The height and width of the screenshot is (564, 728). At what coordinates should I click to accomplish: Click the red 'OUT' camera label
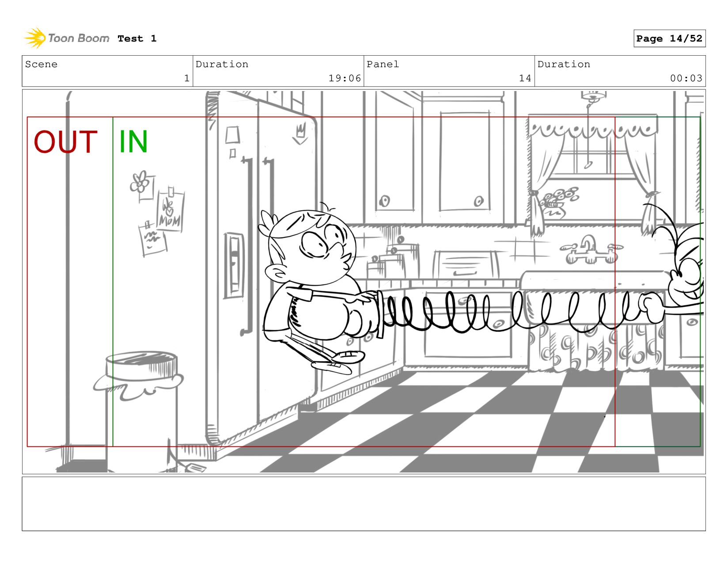point(65,142)
